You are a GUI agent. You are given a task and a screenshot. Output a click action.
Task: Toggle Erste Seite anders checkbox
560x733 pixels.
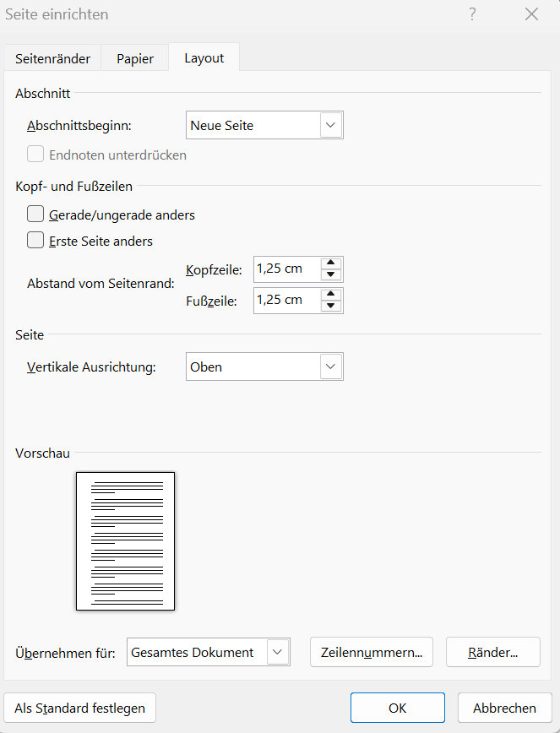tap(35, 241)
